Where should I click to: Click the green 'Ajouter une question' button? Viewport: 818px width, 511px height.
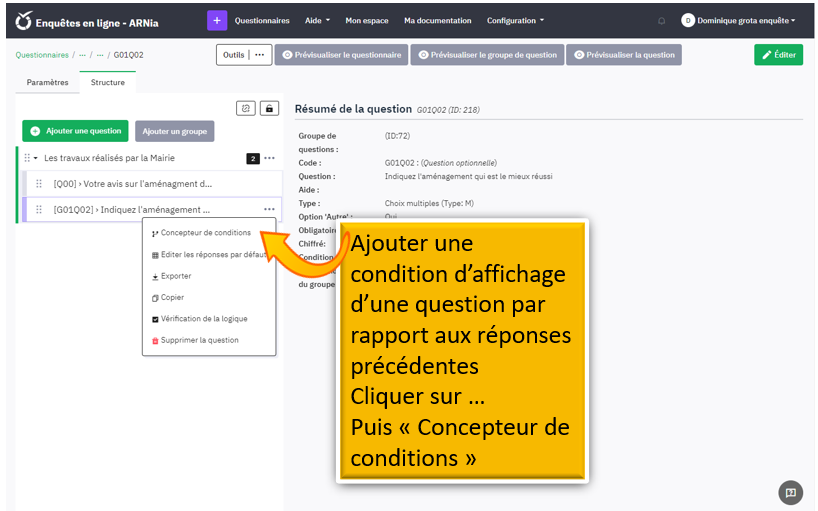tap(76, 131)
